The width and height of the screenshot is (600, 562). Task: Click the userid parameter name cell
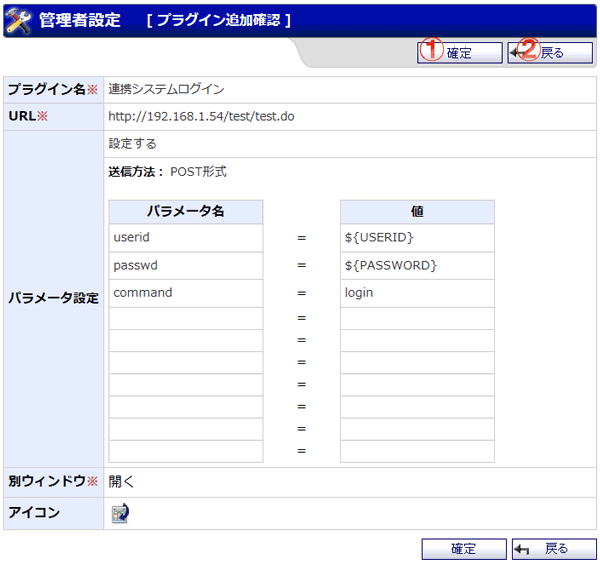[x=185, y=238]
